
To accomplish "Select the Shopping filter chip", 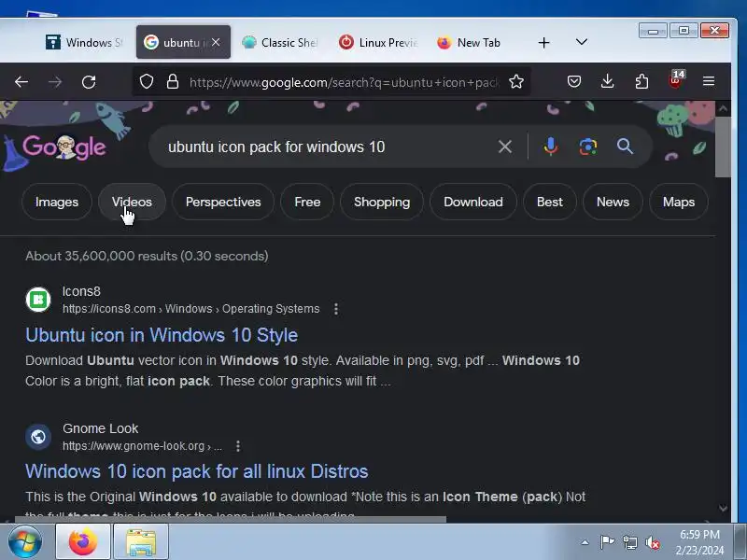I will click(x=382, y=202).
